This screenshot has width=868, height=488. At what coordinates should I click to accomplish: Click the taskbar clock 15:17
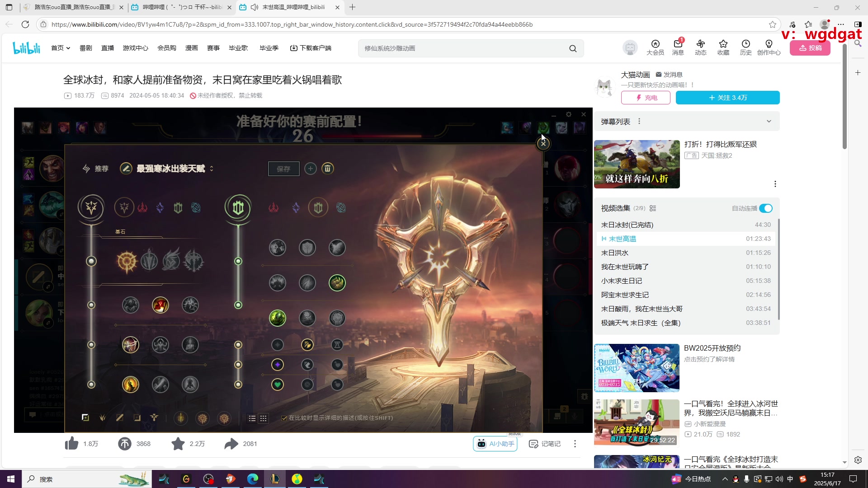(827, 479)
